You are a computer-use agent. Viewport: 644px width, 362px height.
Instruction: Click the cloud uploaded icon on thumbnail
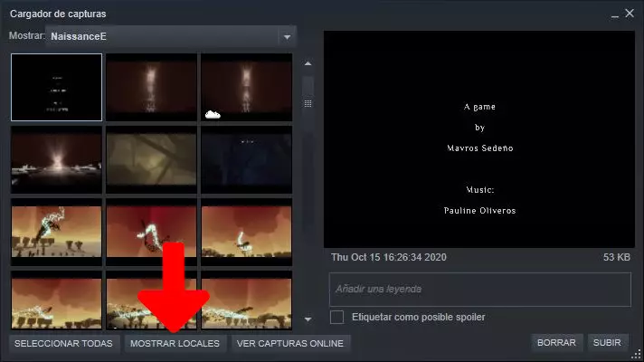(x=213, y=114)
